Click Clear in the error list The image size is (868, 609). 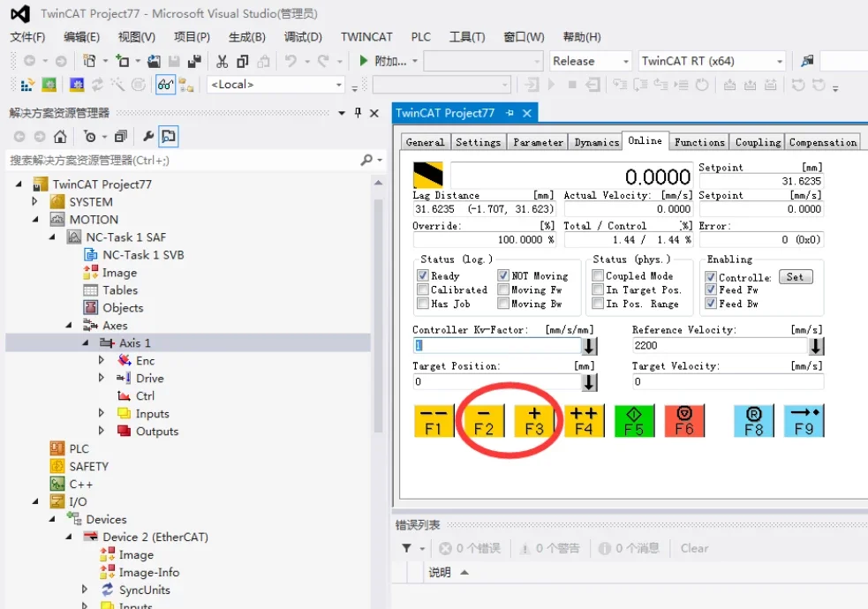pos(694,548)
